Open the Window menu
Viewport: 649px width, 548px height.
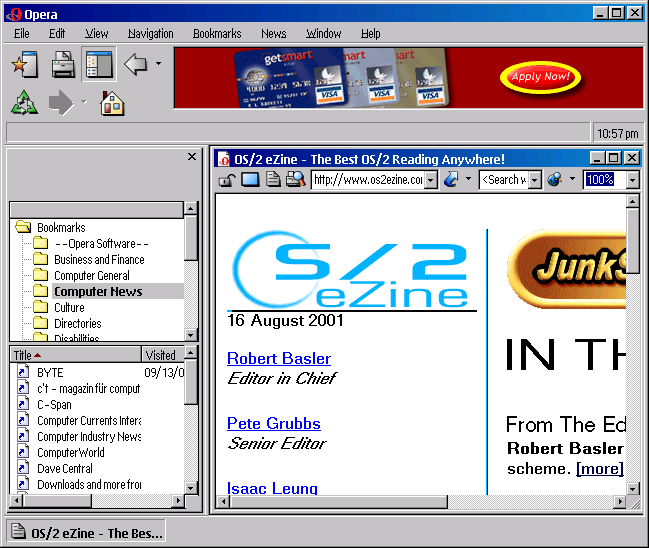pos(324,34)
